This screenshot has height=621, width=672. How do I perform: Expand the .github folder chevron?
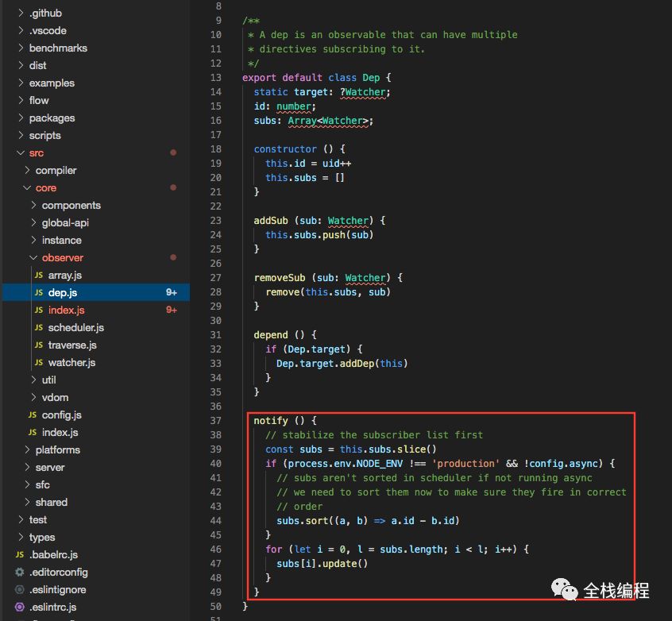[21, 13]
